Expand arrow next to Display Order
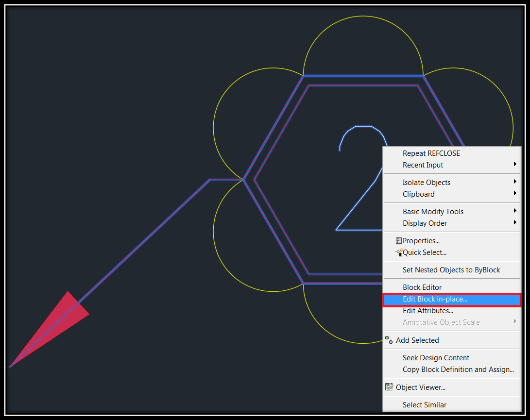 click(x=515, y=222)
